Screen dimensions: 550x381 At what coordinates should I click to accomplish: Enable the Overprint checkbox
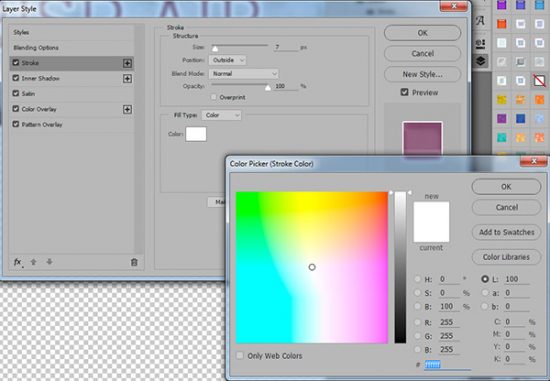(214, 97)
